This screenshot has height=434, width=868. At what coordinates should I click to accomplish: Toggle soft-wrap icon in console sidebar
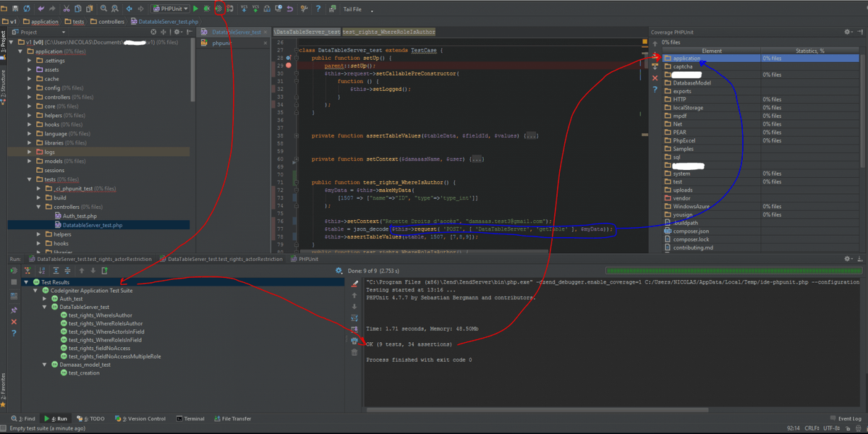click(x=354, y=318)
